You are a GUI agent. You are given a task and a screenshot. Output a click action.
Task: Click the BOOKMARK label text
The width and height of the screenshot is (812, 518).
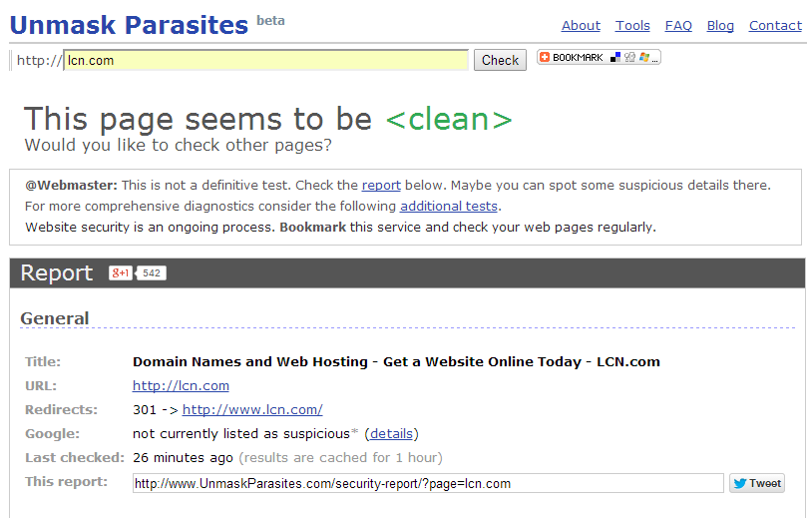pyautogui.click(x=578, y=58)
